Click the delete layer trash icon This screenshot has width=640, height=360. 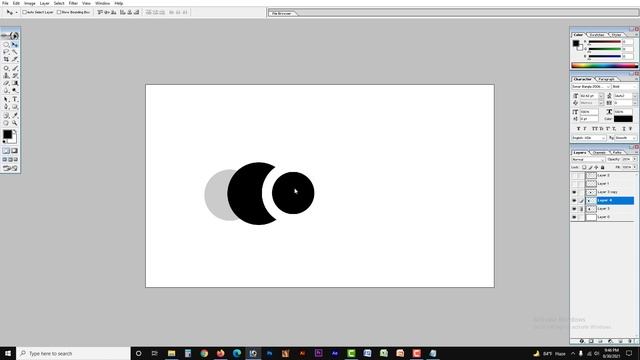pos(630,341)
